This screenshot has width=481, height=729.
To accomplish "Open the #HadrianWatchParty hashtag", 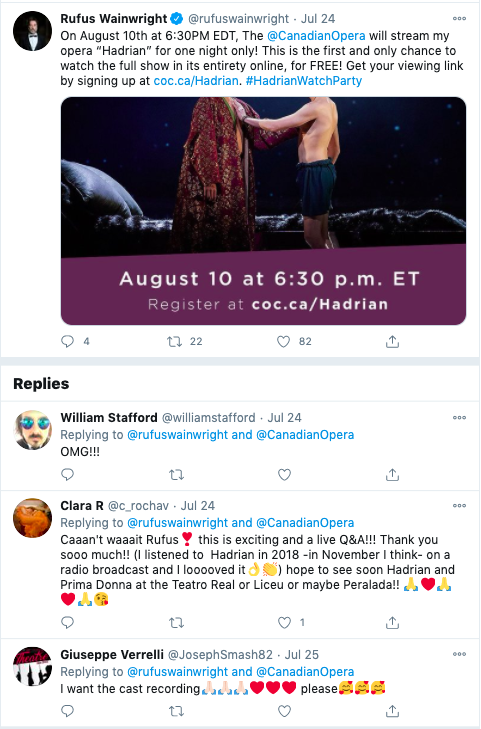I will pyautogui.click(x=304, y=80).
